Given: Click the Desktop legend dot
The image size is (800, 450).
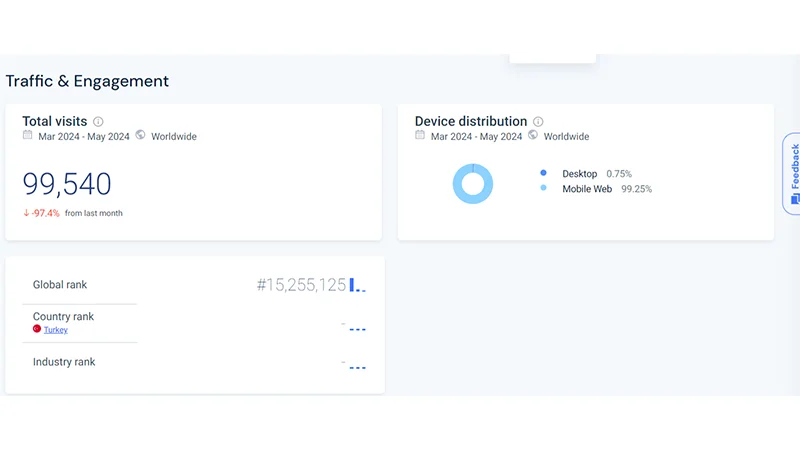Looking at the screenshot, I should coord(544,173).
